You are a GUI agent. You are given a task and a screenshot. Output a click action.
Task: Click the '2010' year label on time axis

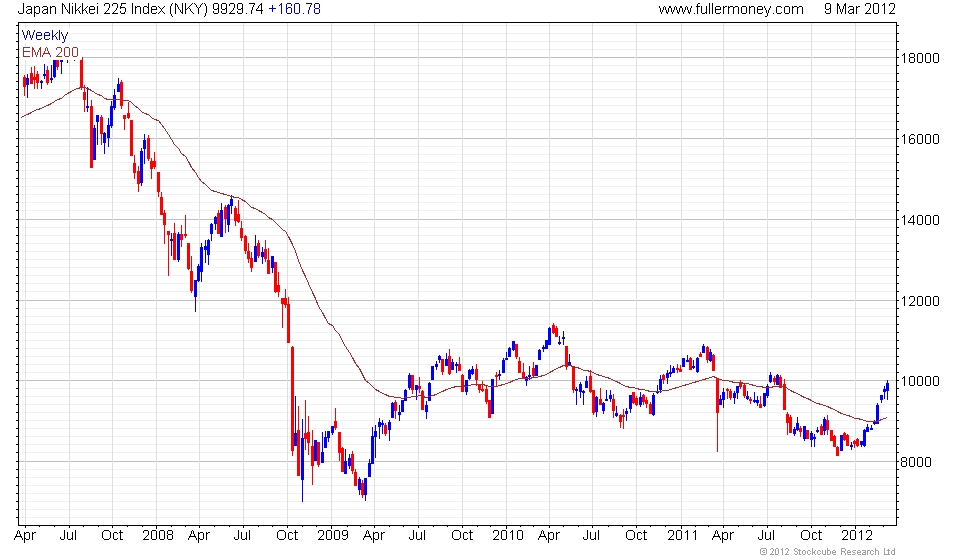tap(508, 536)
